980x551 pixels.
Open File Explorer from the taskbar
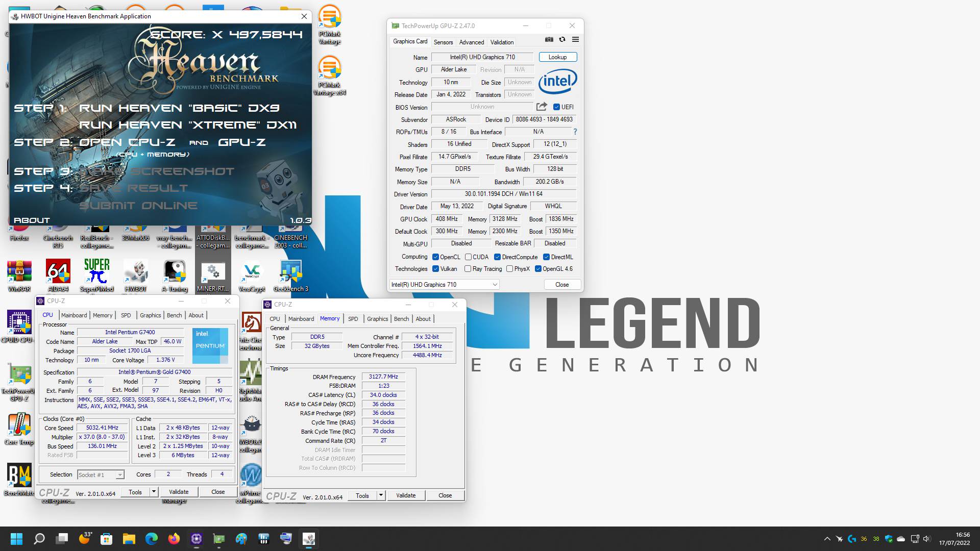click(x=129, y=539)
